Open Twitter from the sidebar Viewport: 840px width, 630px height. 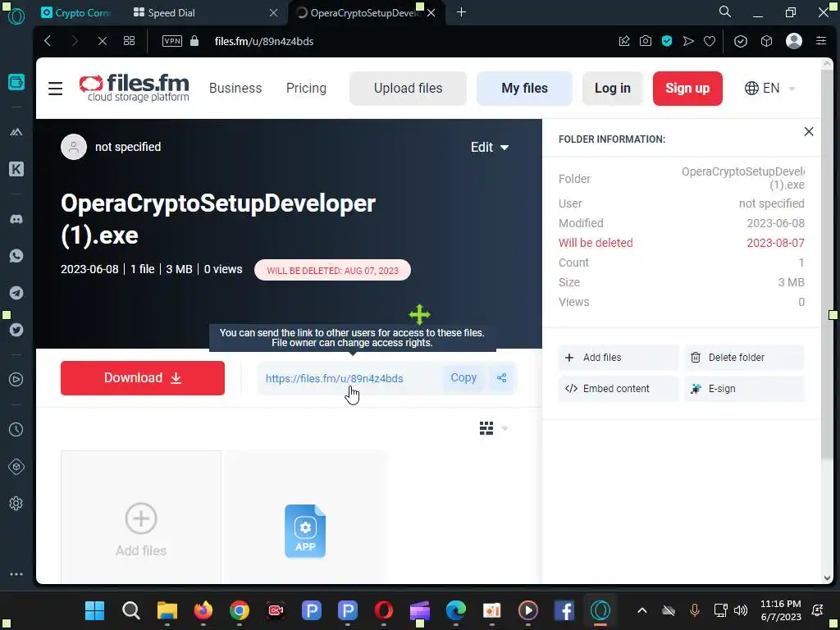[16, 330]
